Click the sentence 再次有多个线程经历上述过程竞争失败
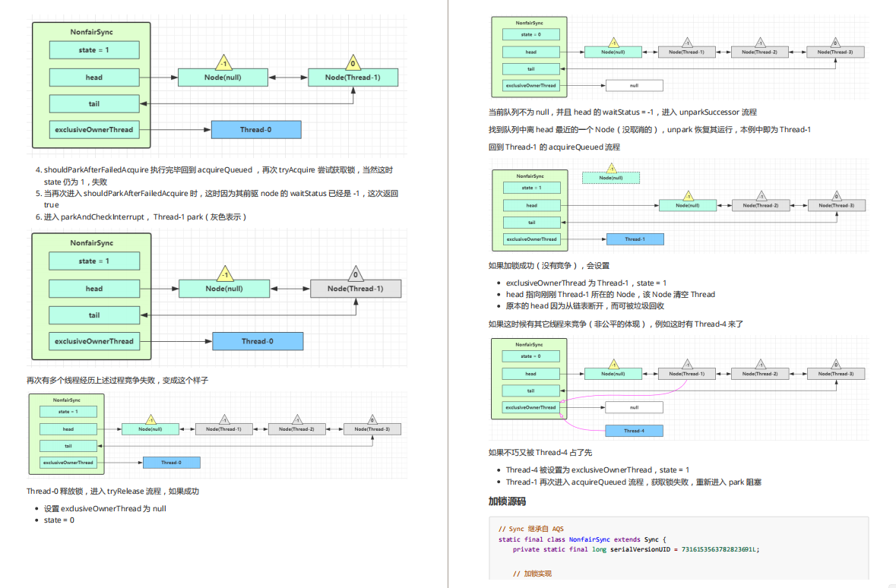Image resolution: width=896 pixels, height=588 pixels. [x=117, y=380]
